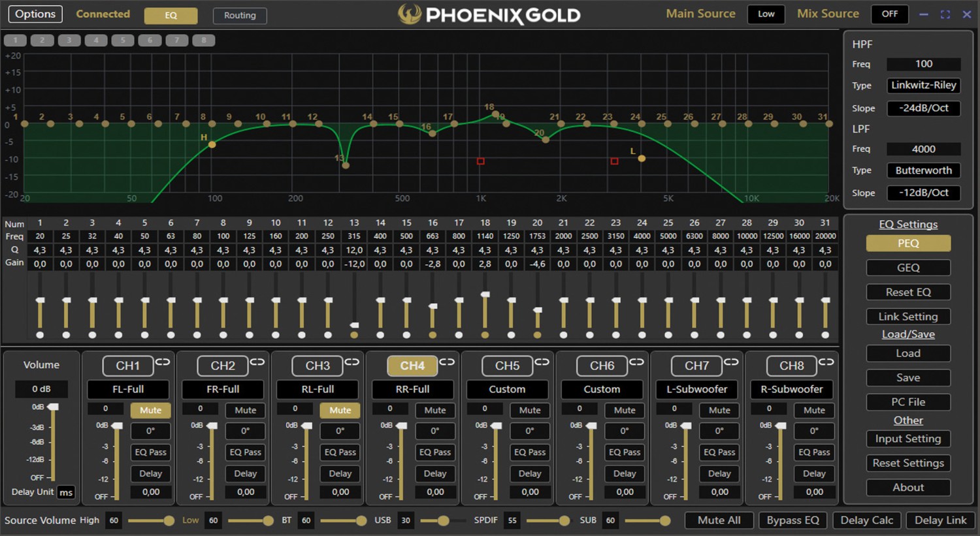Screen dimensions: 980x536
Task: Select EQ band node 18 on the graph
Action: (495, 114)
